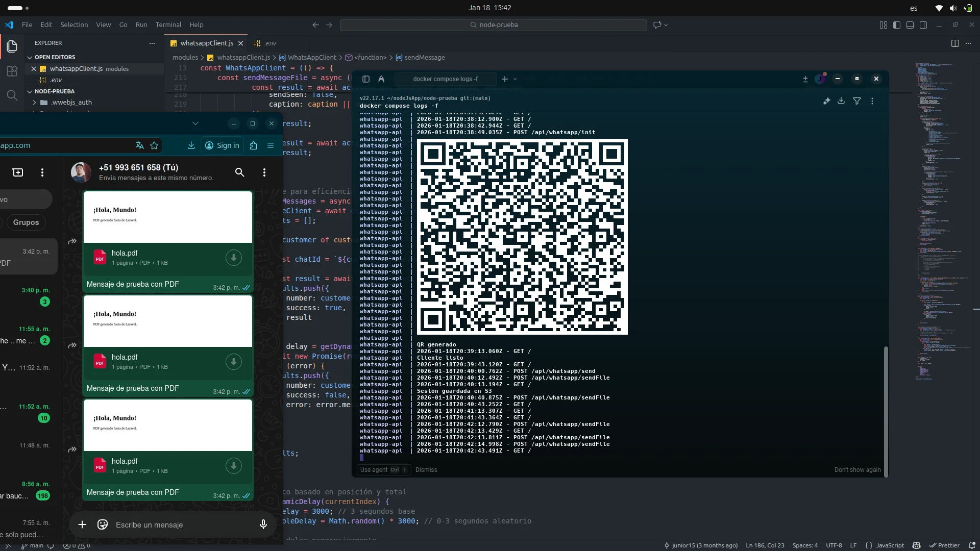Click the AI sparkle icon on terminal block
This screenshot has height=551, width=980.
(827, 101)
